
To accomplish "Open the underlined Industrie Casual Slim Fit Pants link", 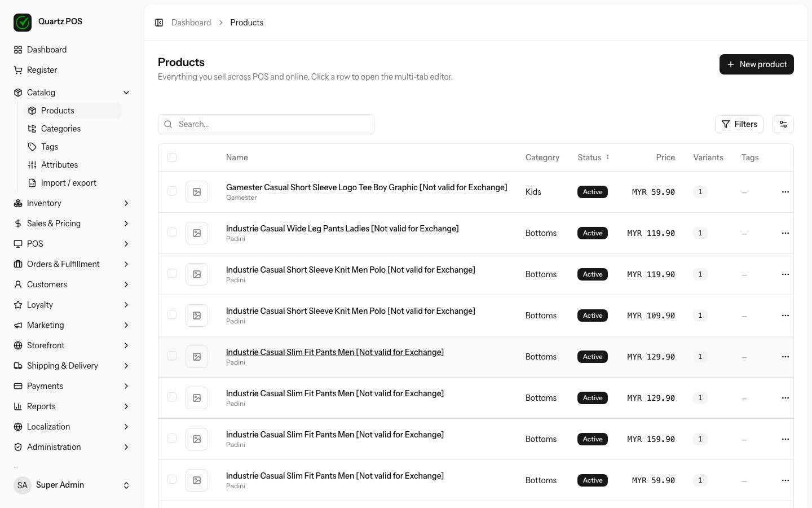I will tap(335, 352).
